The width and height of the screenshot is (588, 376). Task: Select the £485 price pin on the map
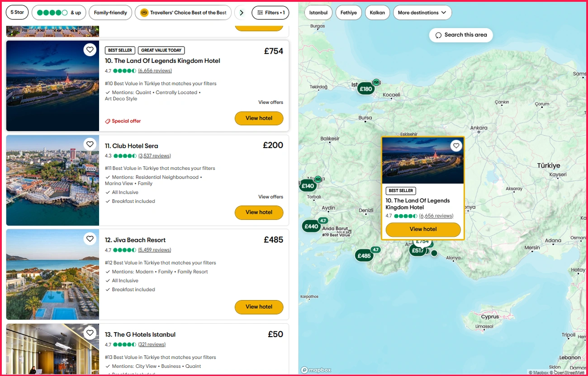click(x=364, y=256)
